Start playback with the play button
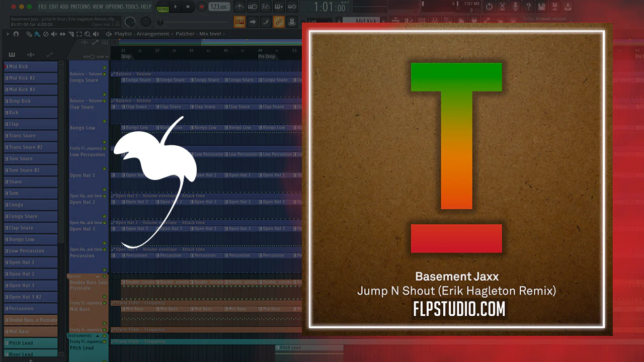Image resolution: width=644 pixels, height=362 pixels. (x=176, y=7)
